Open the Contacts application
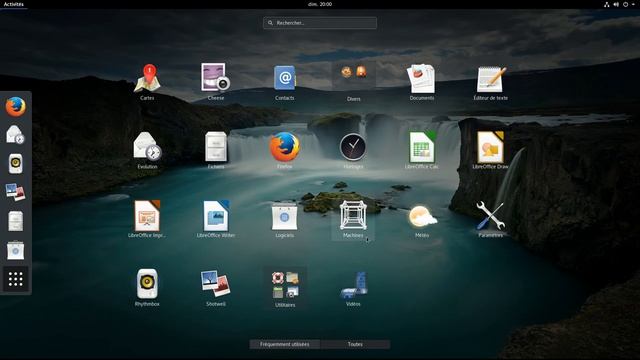Screen dimensions: 640x360 284,81
